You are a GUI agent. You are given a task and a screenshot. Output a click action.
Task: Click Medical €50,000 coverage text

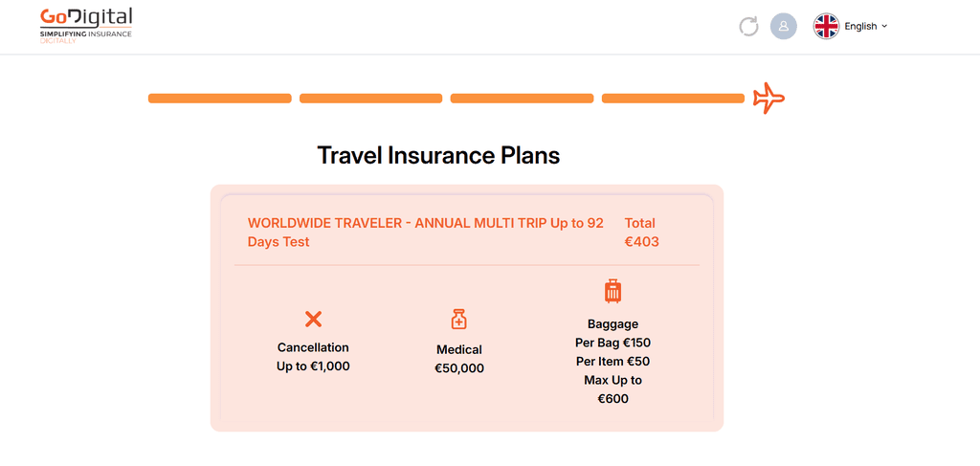pos(459,359)
